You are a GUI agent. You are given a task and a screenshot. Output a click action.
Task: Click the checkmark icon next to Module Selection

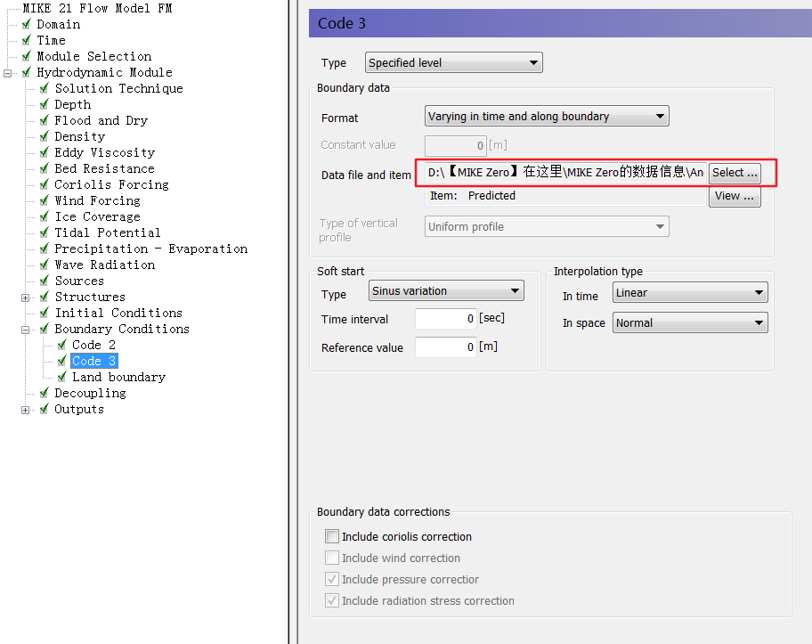click(x=27, y=56)
